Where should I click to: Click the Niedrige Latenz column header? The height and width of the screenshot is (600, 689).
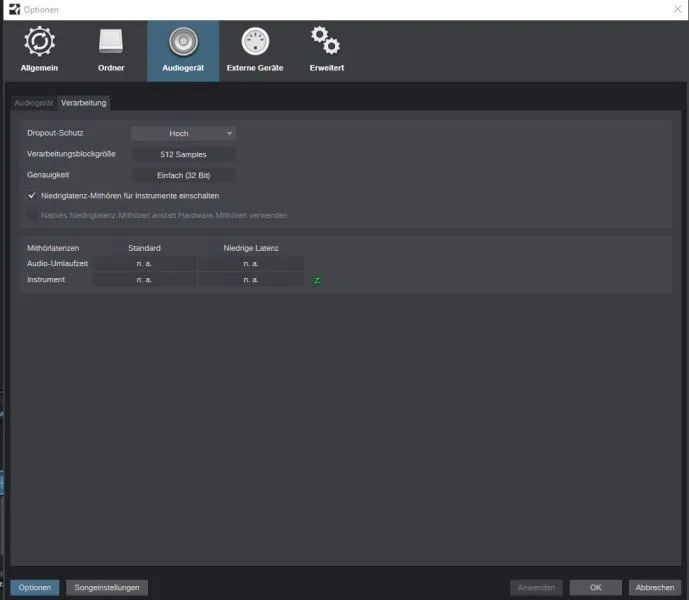point(251,248)
